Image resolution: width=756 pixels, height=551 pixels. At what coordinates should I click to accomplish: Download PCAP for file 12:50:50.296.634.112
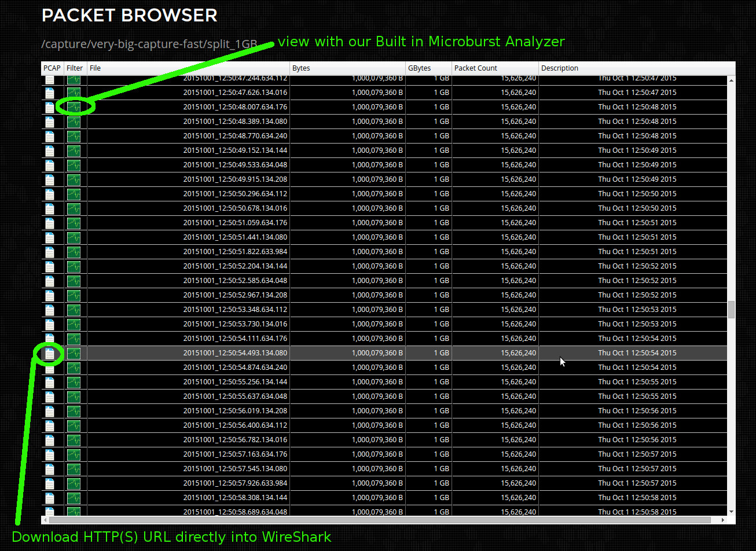[50, 193]
